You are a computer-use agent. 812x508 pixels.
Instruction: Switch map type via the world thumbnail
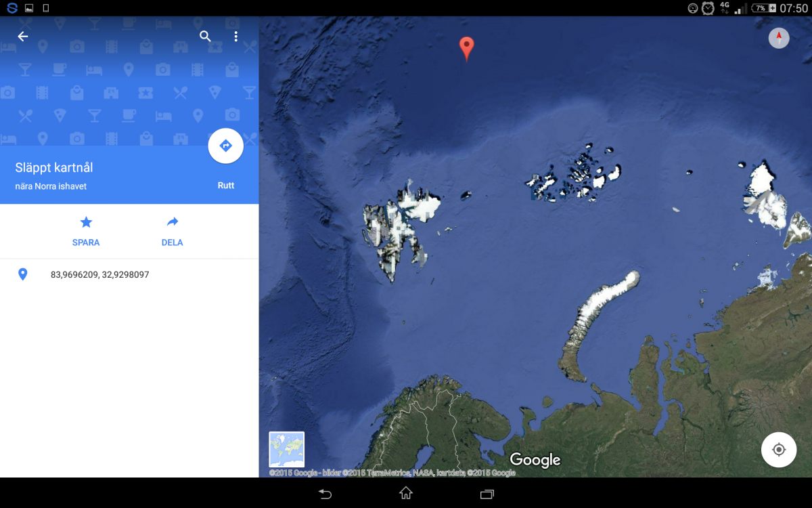(287, 449)
